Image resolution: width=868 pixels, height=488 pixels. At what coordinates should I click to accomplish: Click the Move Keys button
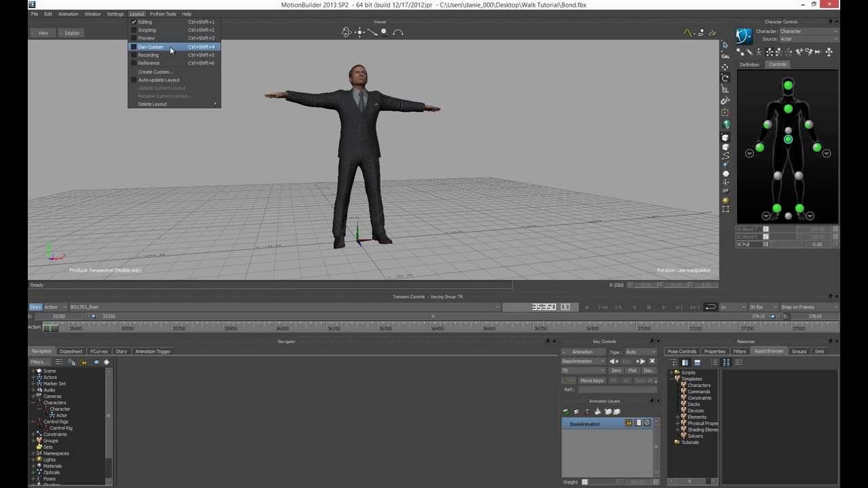(x=591, y=381)
